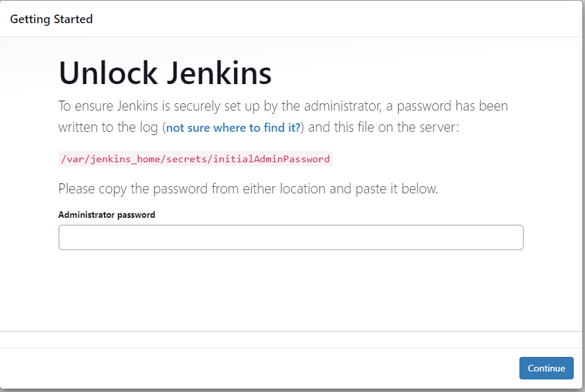Screen dimensions: 585x392
Task: Click the Continue button
Action: point(546,368)
